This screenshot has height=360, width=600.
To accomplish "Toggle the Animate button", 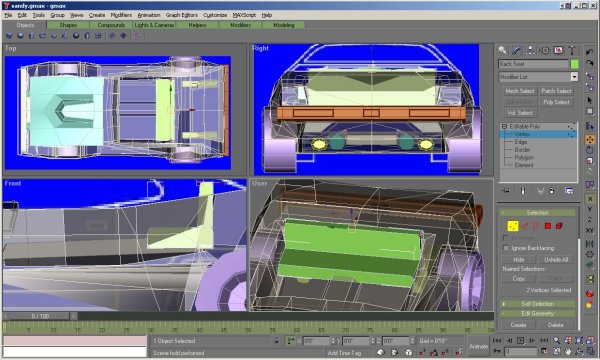I will [x=478, y=346].
